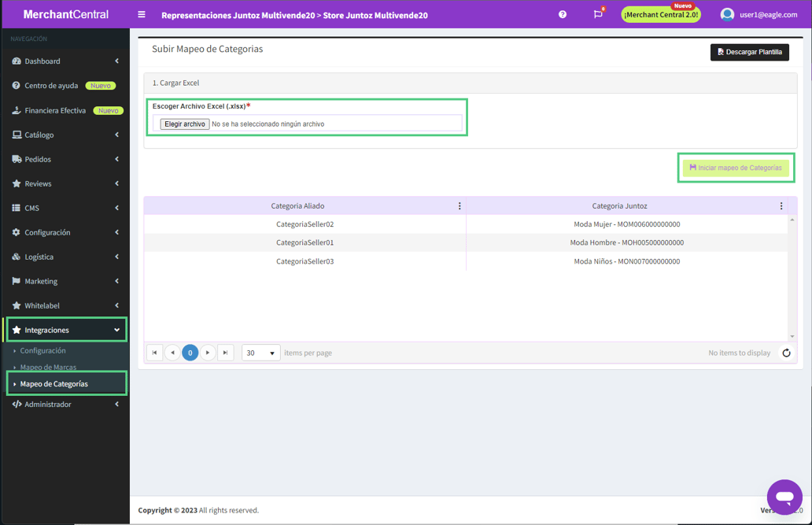Open the purple chat bubble widget

point(784,497)
